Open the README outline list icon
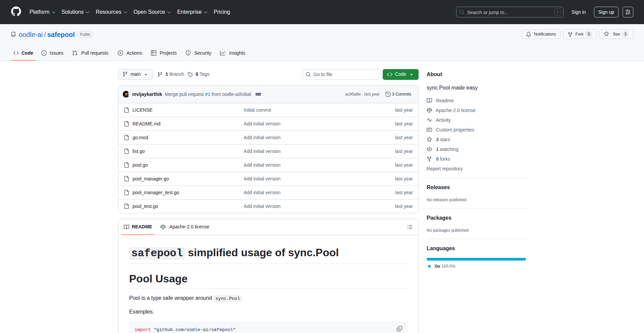 tap(410, 227)
